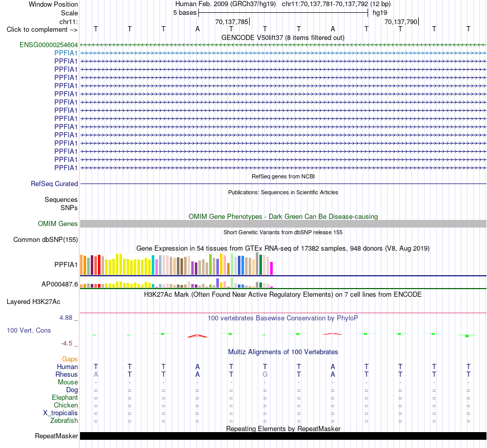Click the 70,137,785 position marker
The width and height of the screenshot is (487, 448).
click(232, 22)
